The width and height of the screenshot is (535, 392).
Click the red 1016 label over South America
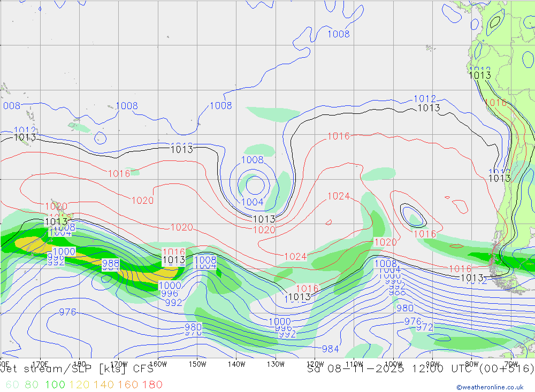point(495,102)
